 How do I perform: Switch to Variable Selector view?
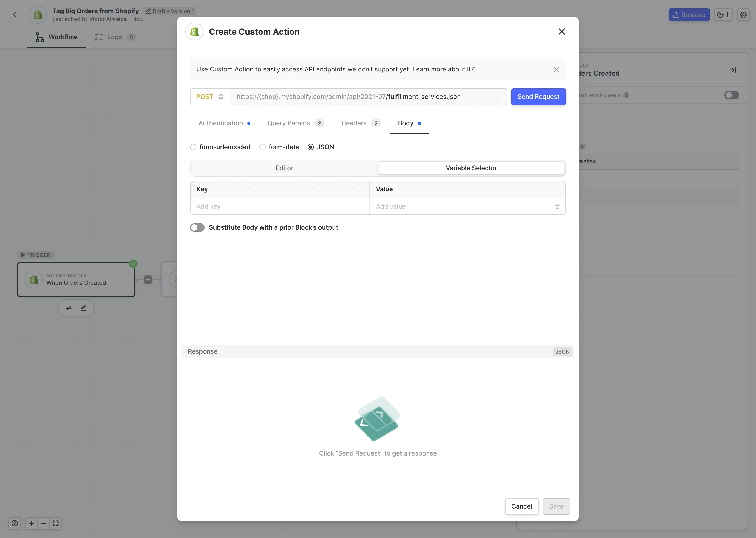tap(471, 168)
